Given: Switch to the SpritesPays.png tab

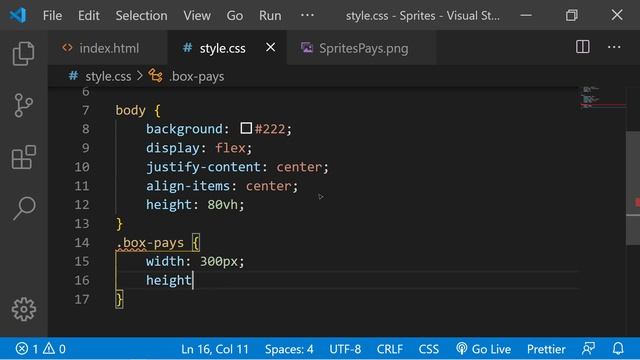Looking at the screenshot, I should (362, 48).
